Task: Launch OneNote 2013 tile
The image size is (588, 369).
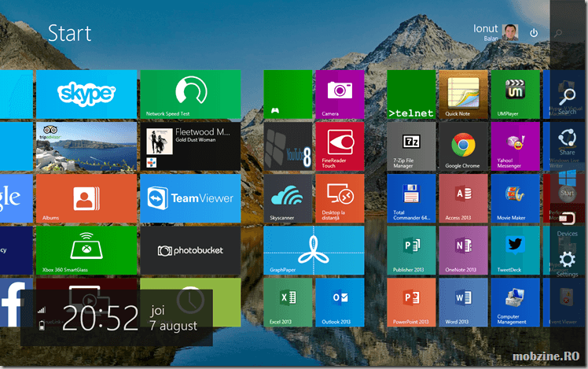Action: coord(462,249)
